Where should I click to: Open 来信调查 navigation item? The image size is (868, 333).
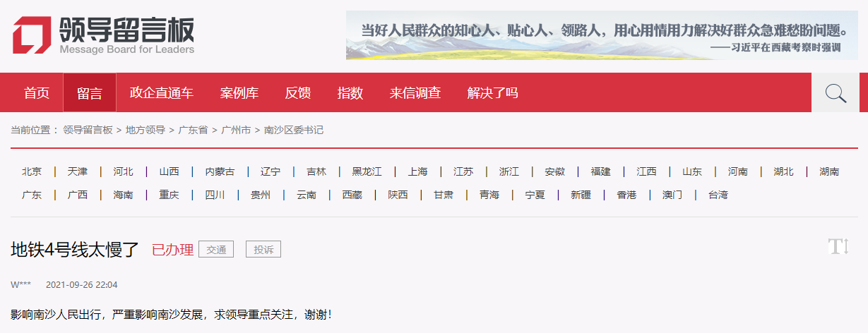[415, 93]
